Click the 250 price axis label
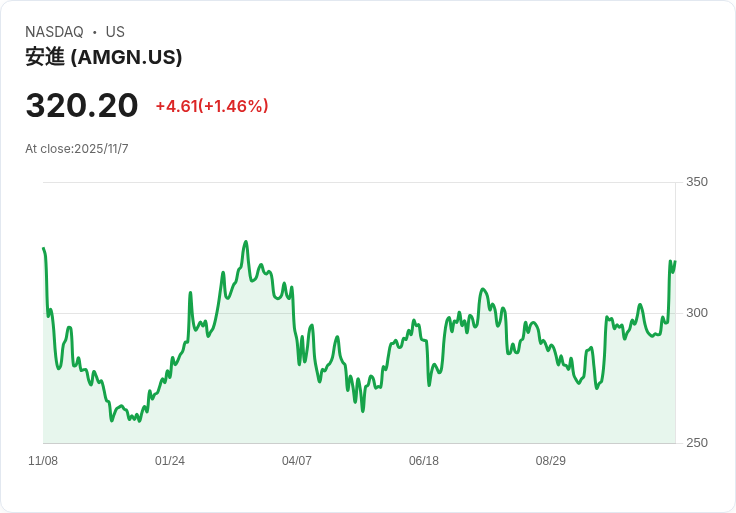Viewport: 736px width, 513px height. [697, 443]
